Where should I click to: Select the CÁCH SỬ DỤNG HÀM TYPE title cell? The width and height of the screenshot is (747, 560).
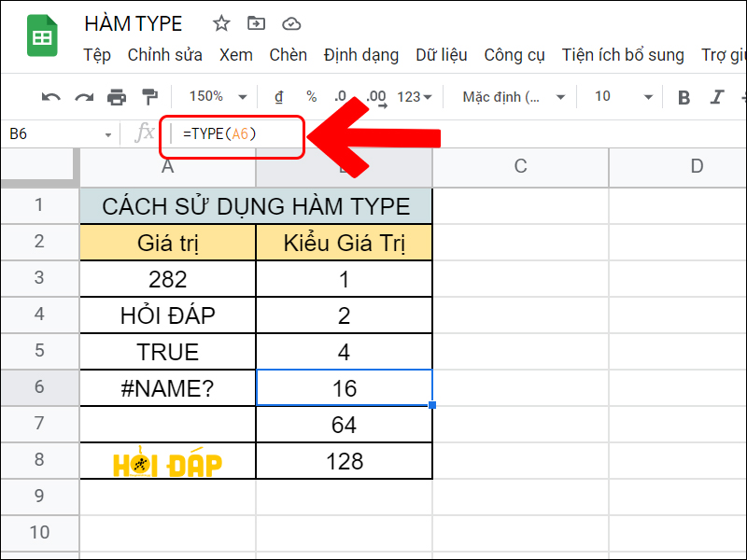click(x=256, y=206)
